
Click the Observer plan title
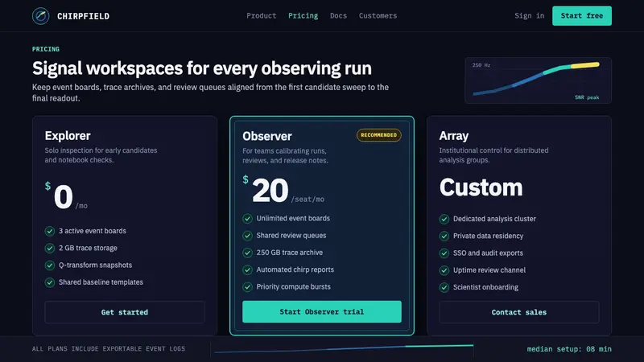click(267, 136)
